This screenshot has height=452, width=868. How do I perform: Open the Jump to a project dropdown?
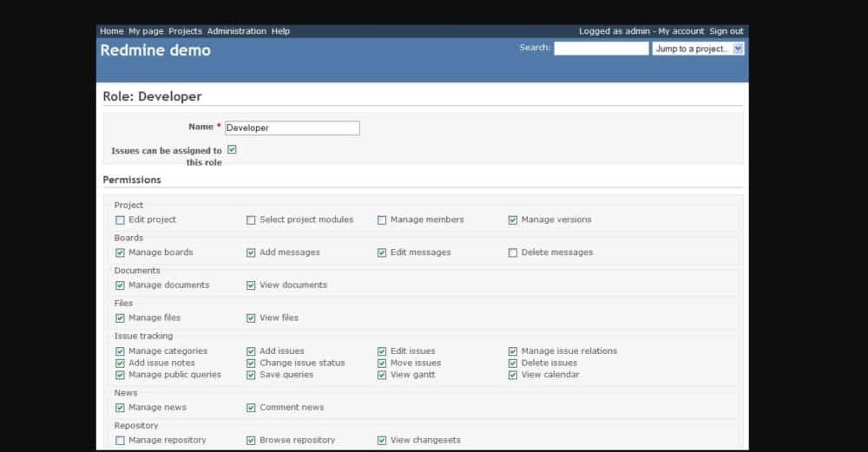[698, 49]
